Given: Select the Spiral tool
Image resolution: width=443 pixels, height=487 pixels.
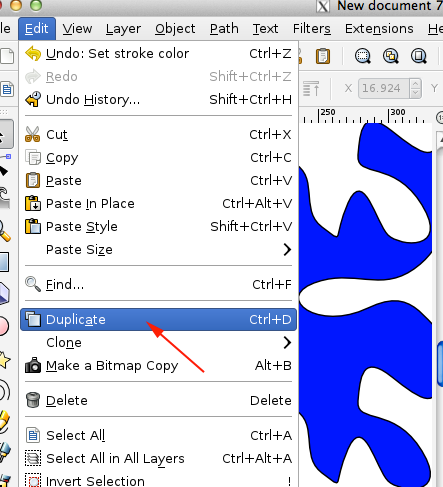Looking at the screenshot, I should [4, 391].
